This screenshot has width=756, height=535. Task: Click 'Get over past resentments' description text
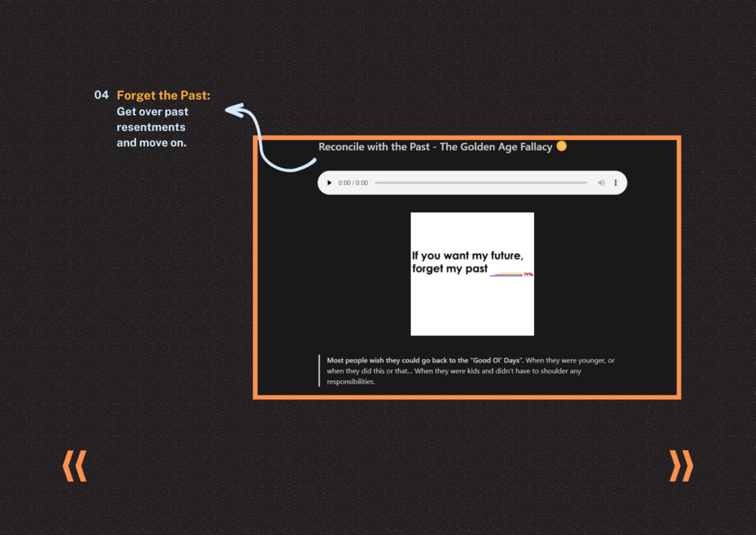click(x=153, y=127)
